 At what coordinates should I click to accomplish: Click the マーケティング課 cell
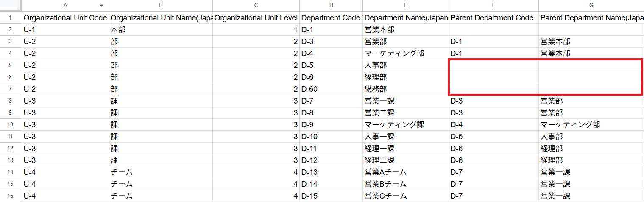tap(405, 125)
